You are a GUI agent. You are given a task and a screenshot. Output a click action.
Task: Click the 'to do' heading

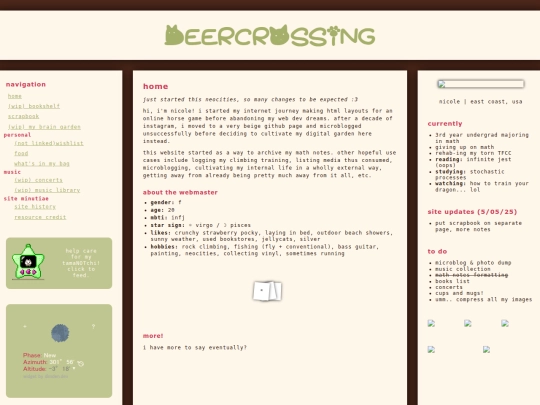coord(437,251)
